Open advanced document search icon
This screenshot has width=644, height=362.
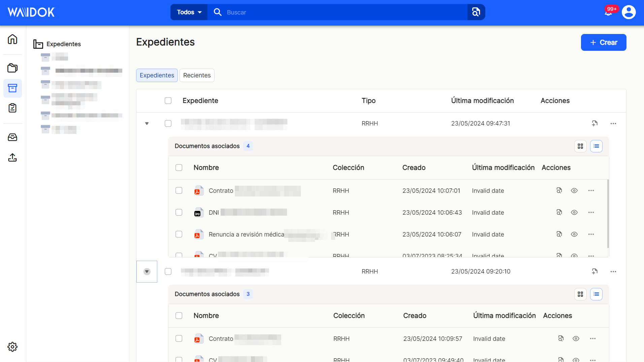pyautogui.click(x=476, y=12)
